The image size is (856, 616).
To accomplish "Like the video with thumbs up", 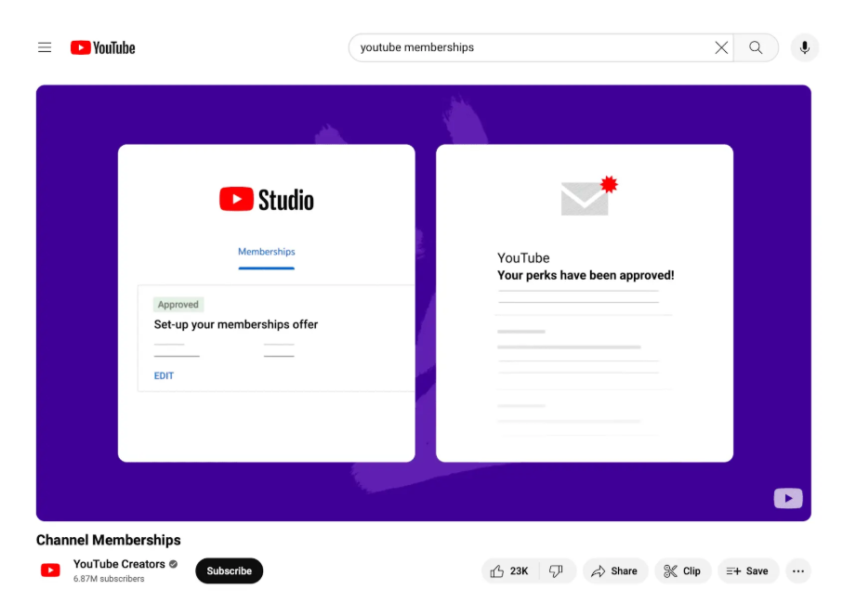I will coord(510,570).
